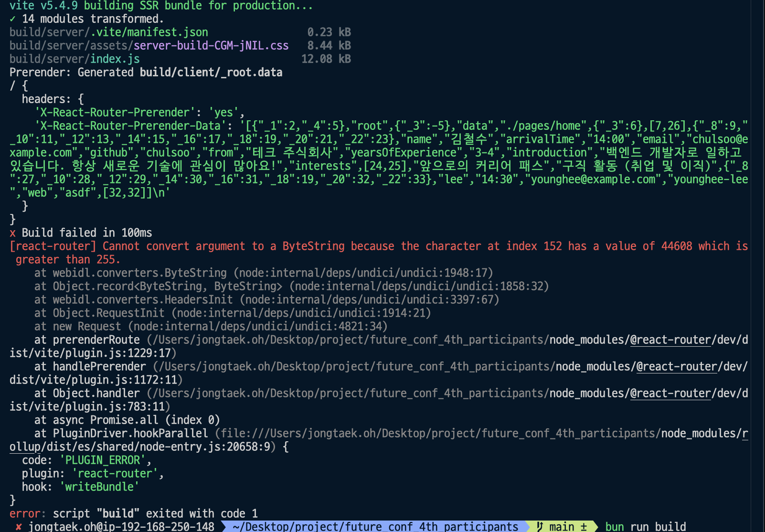Click the blue working-directory segment in the prompt

coord(375,527)
